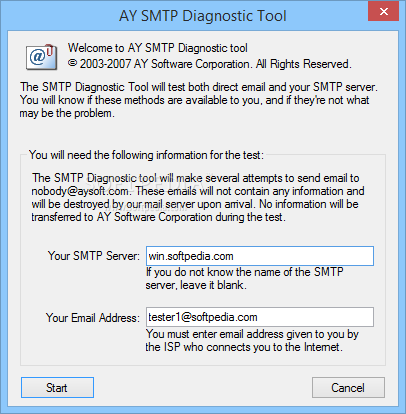Click the 'Welcome to AY SMTP Diagnostic tool' heading
This screenshot has width=406, height=414.
(158, 48)
